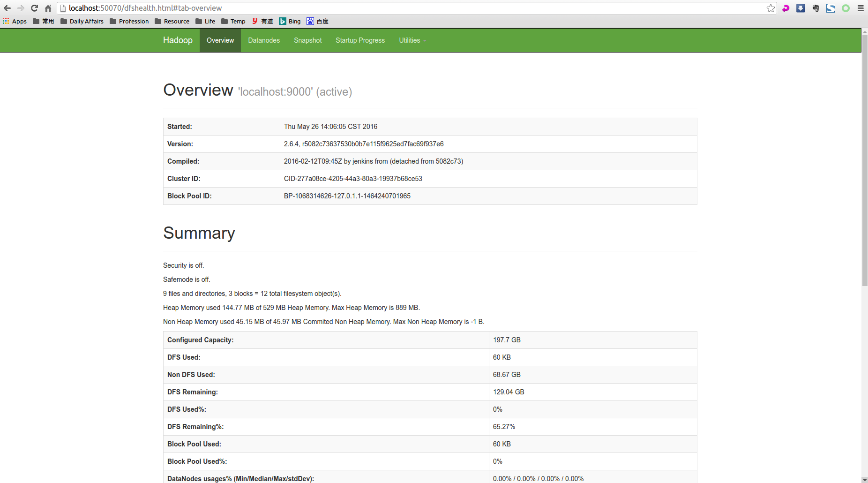
Task: Click the 'Overview' page heading
Action: 198,90
